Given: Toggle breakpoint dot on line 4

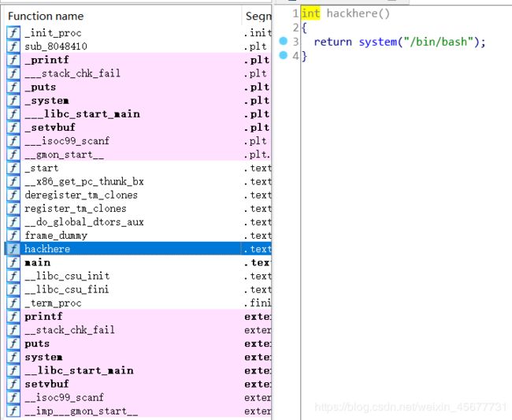Looking at the screenshot, I should [283, 55].
